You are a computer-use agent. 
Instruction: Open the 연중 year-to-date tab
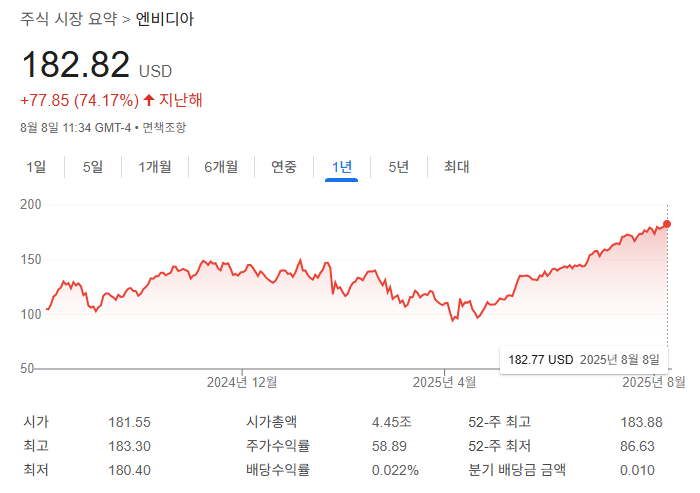(284, 167)
